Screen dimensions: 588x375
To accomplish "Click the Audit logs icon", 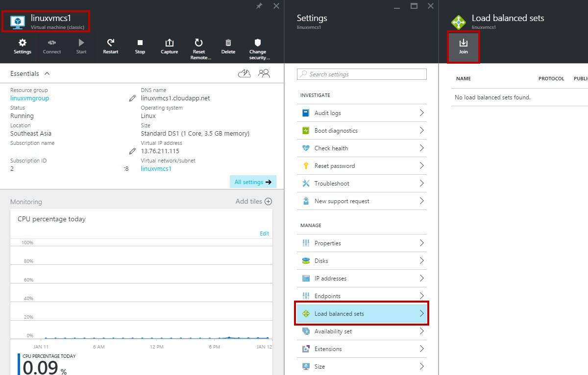I will pos(306,113).
